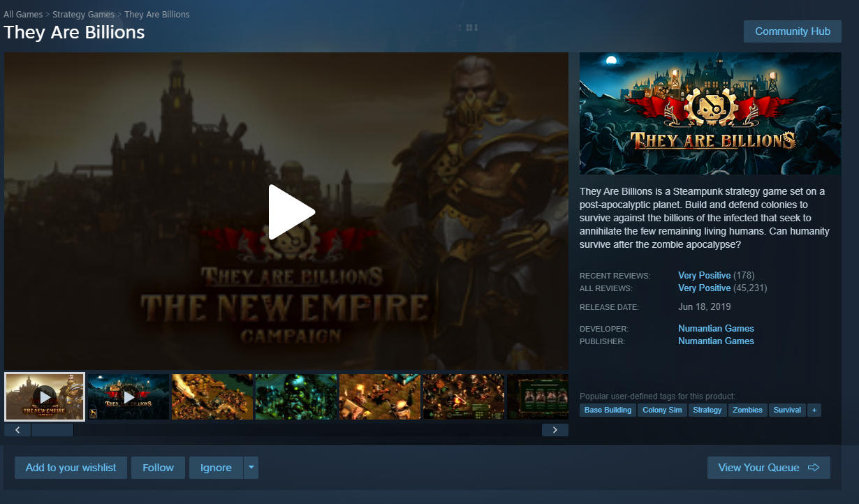Add game to your wishlist
Viewport: 859px width, 504px height.
pyautogui.click(x=71, y=468)
